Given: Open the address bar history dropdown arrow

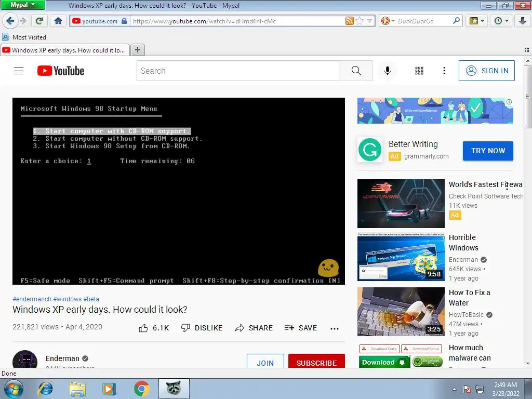Looking at the screenshot, I should (x=369, y=21).
